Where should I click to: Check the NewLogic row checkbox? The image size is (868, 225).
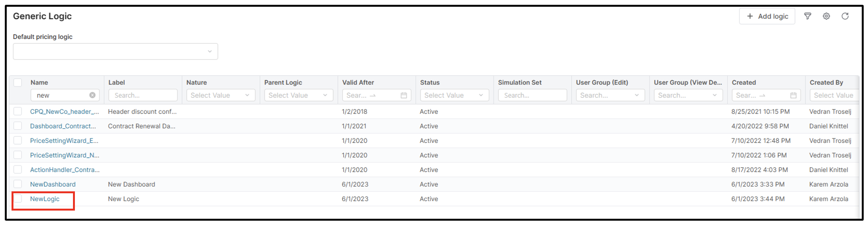(x=18, y=199)
